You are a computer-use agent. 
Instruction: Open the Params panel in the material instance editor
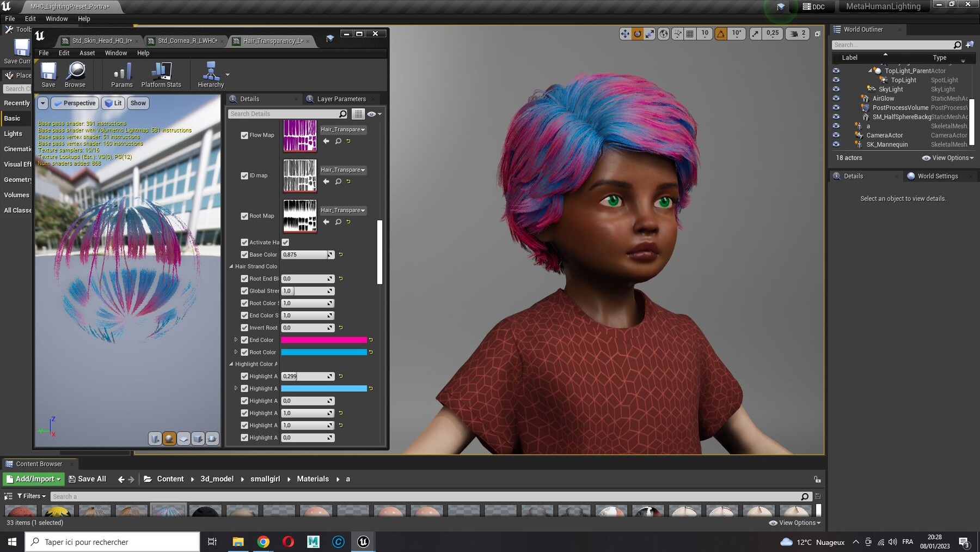121,75
